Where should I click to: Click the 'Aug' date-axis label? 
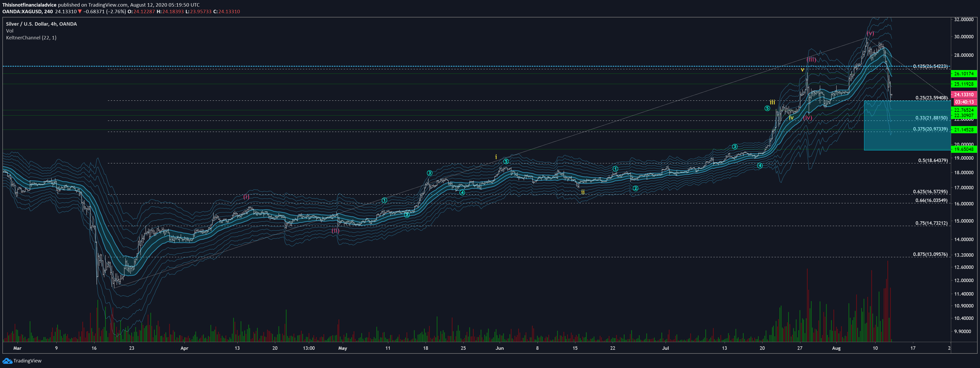click(x=836, y=348)
